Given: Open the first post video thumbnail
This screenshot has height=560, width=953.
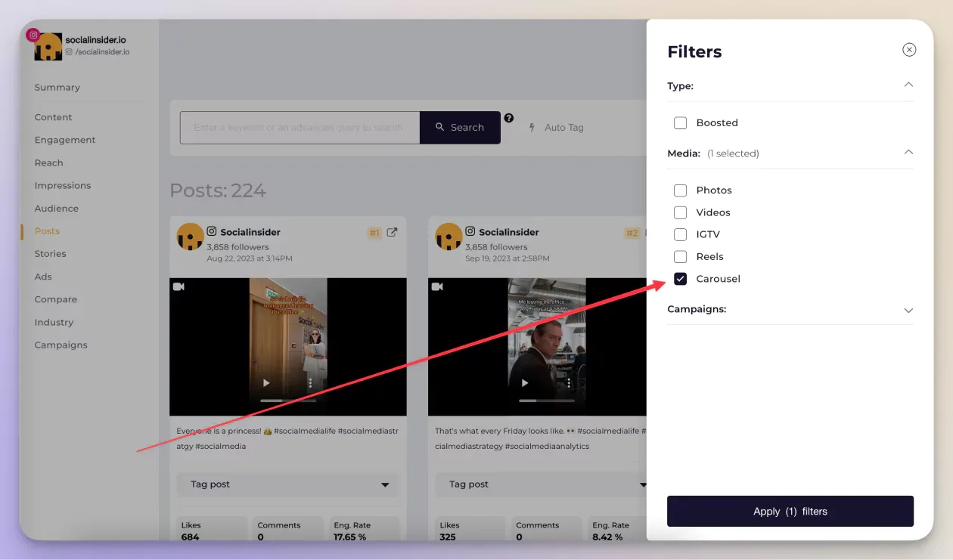Looking at the screenshot, I should pyautogui.click(x=288, y=346).
